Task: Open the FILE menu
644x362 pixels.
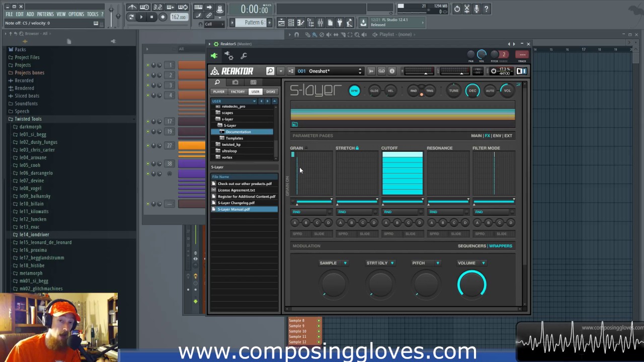Action: pyautogui.click(x=9, y=14)
